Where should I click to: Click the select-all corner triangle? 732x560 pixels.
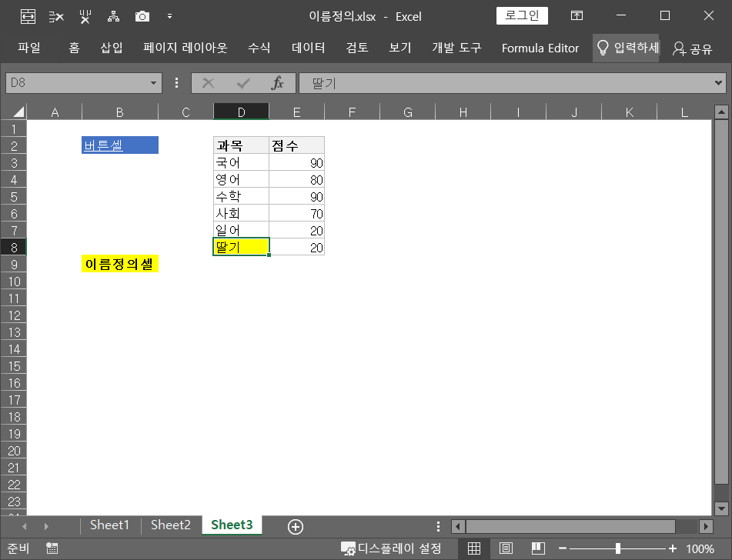[x=18, y=112]
